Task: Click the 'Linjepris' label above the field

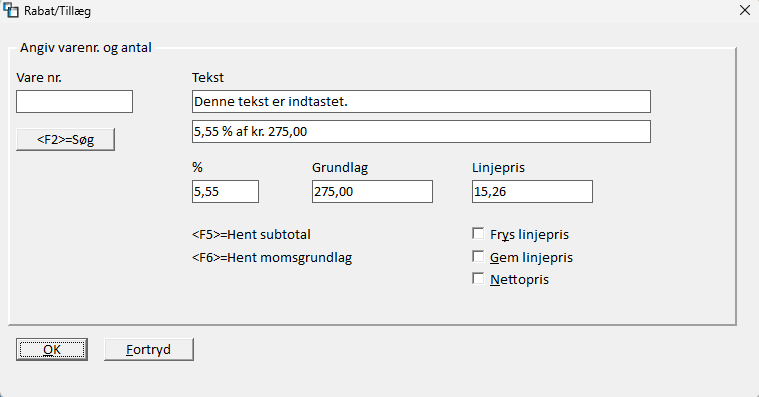Action: tap(499, 168)
